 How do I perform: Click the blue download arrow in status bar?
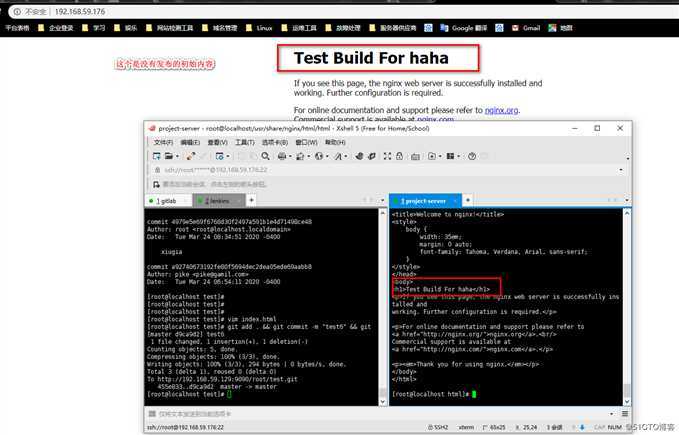pyautogui.click(x=582, y=427)
